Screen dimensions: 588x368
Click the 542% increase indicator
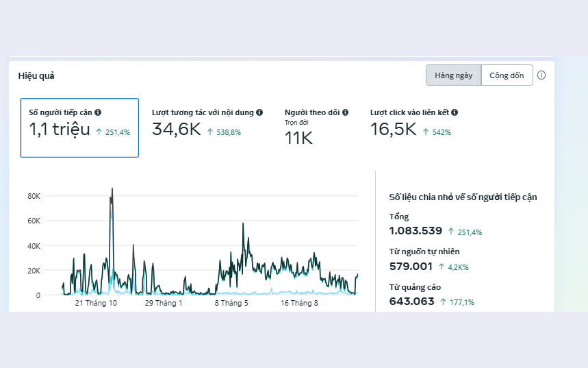click(x=437, y=132)
